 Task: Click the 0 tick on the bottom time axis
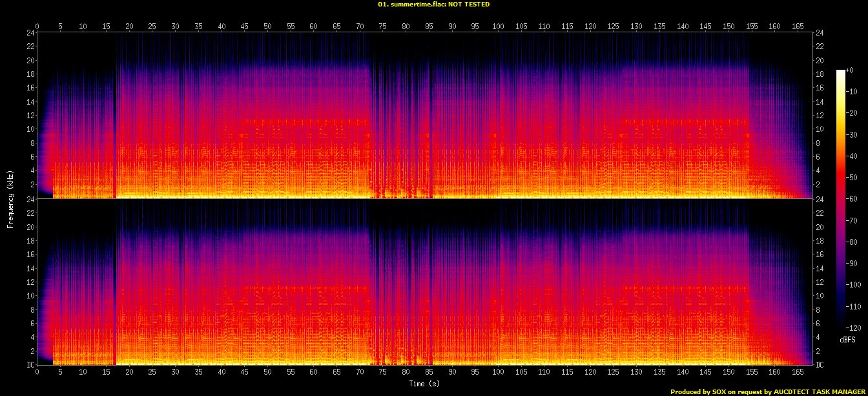[37, 373]
